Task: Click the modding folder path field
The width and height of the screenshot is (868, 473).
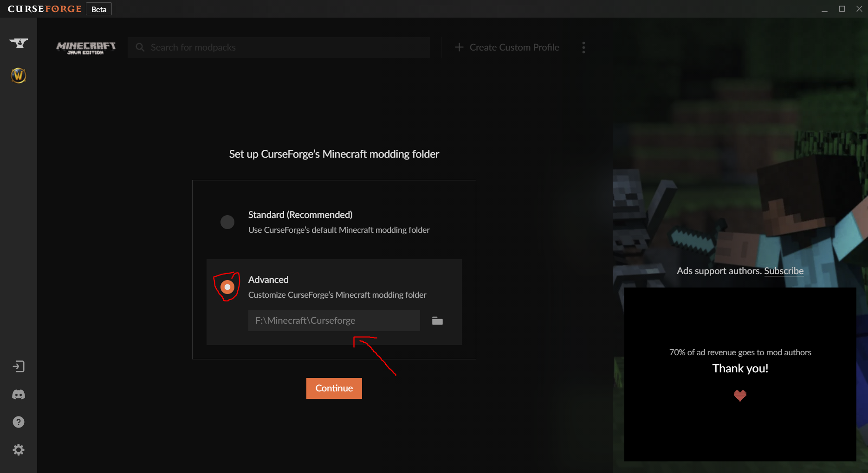Action: click(x=334, y=321)
